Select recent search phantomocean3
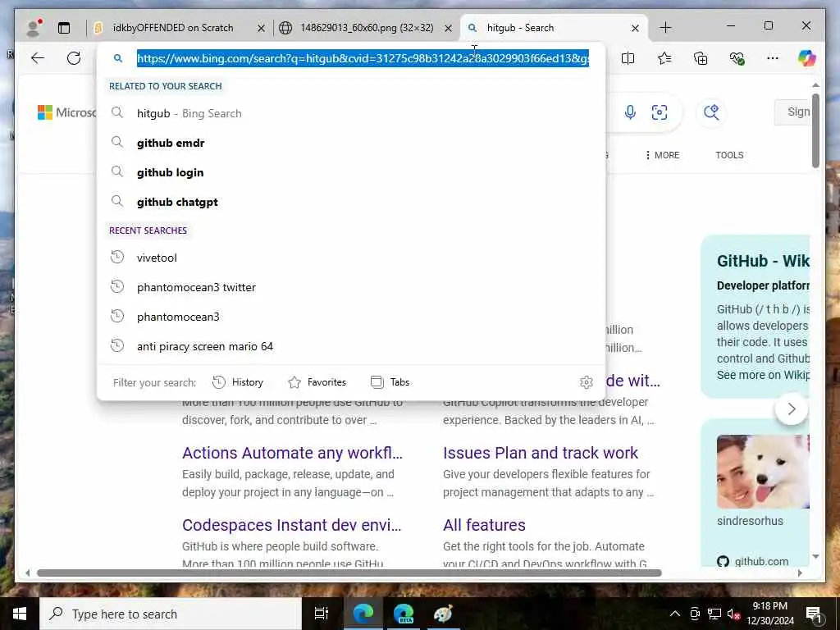 pos(351,317)
